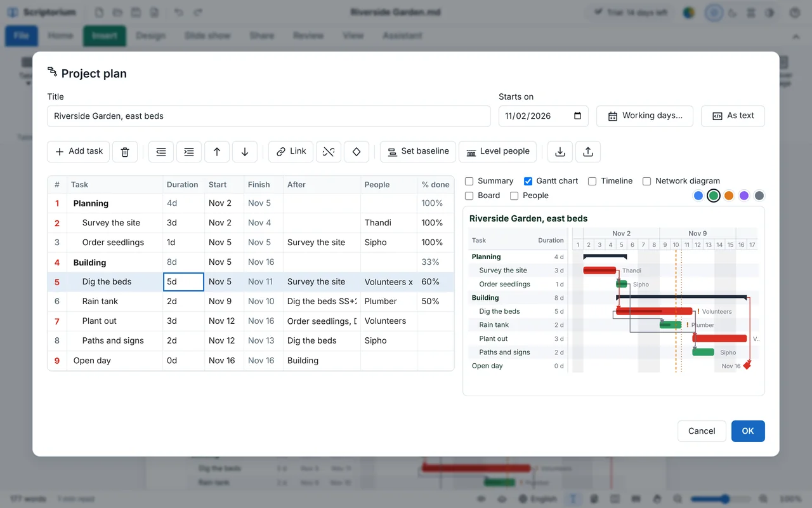Enable the Board checkbox
812x508 pixels.
469,196
